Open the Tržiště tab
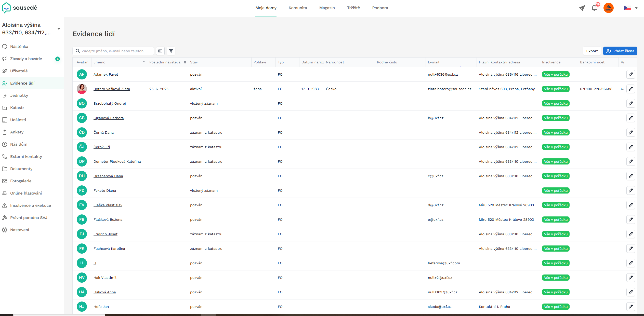This screenshot has width=644, height=316. (x=353, y=8)
